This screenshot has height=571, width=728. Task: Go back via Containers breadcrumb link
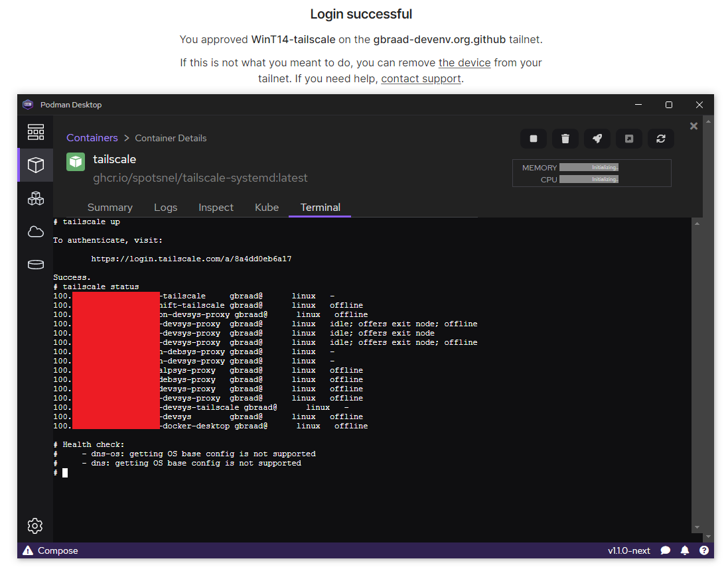(92, 138)
